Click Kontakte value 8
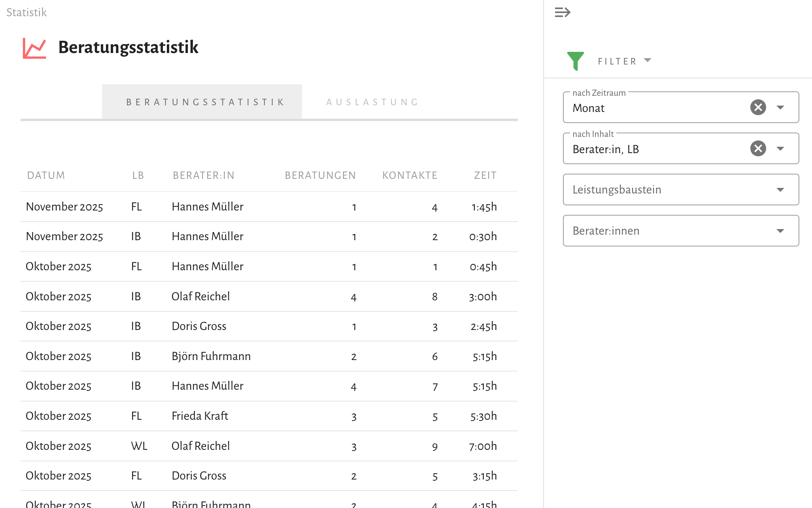This screenshot has width=812, height=508. (x=434, y=297)
